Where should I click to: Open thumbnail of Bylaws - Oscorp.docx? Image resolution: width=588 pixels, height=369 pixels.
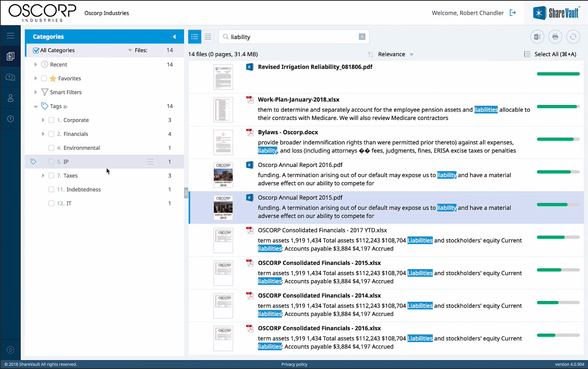tap(223, 142)
